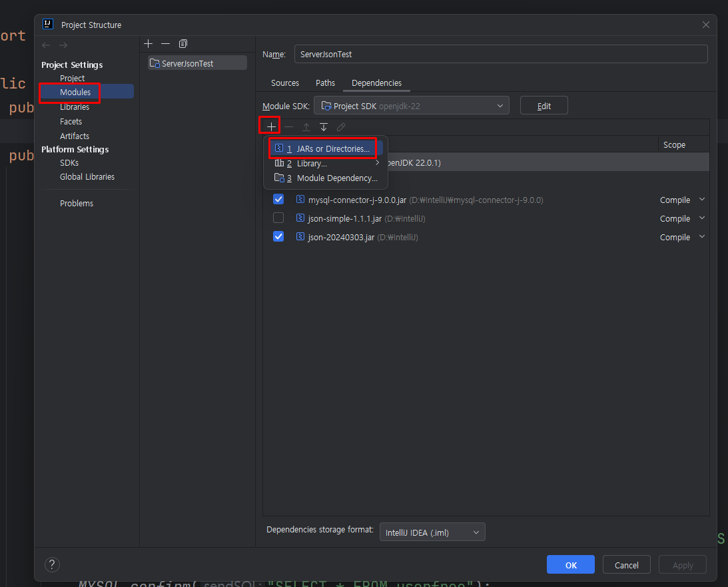Open the Problems section
This screenshot has height=587, width=728.
pos(76,203)
